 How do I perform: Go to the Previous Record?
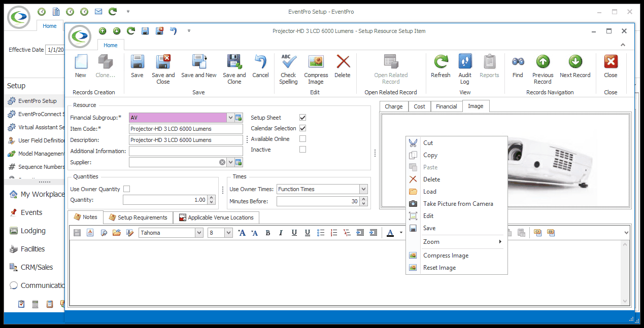click(x=543, y=62)
